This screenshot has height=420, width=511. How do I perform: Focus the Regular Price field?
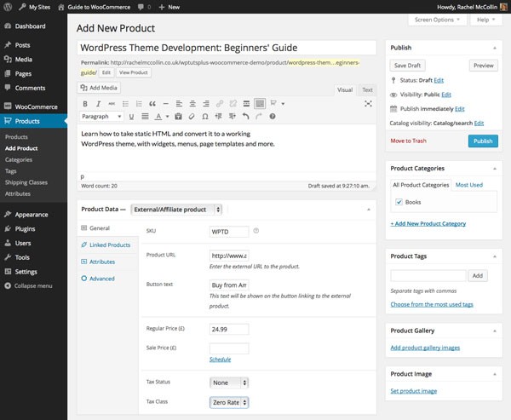click(229, 330)
